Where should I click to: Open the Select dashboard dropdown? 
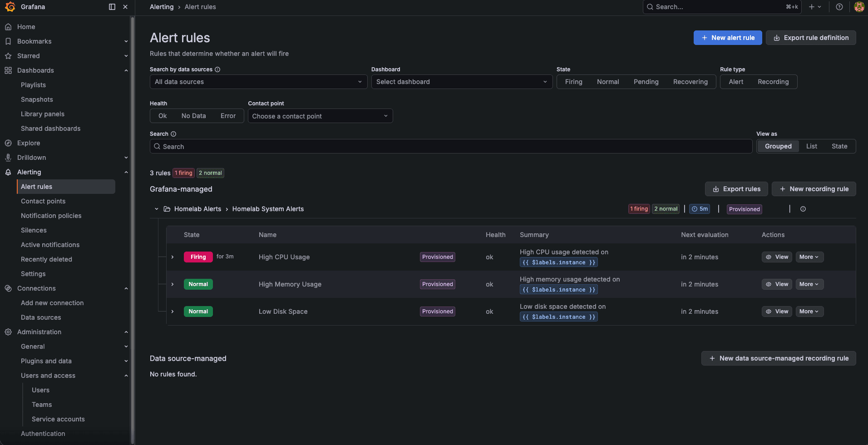462,82
